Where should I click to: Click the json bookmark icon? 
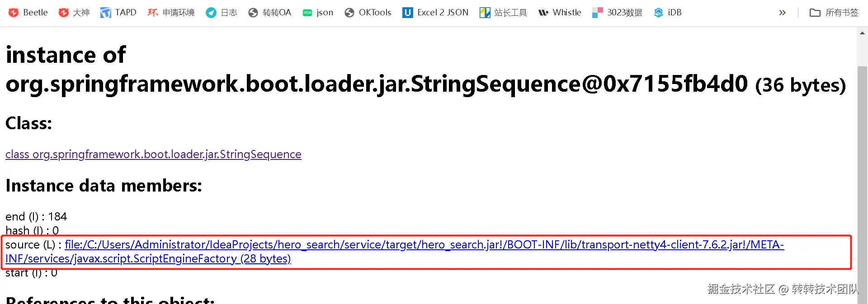click(x=307, y=13)
